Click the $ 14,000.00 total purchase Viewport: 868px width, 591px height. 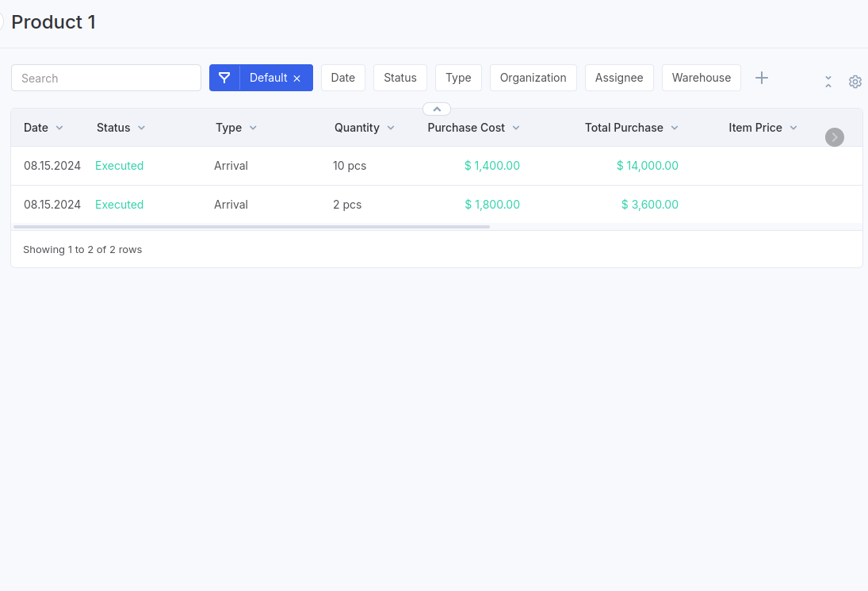647,166
